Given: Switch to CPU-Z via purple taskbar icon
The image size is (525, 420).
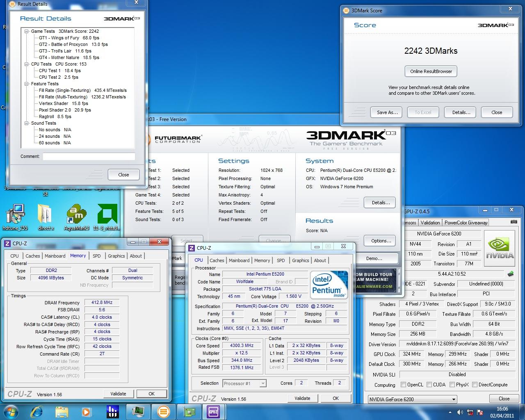Looking at the screenshot, I should [x=213, y=411].
